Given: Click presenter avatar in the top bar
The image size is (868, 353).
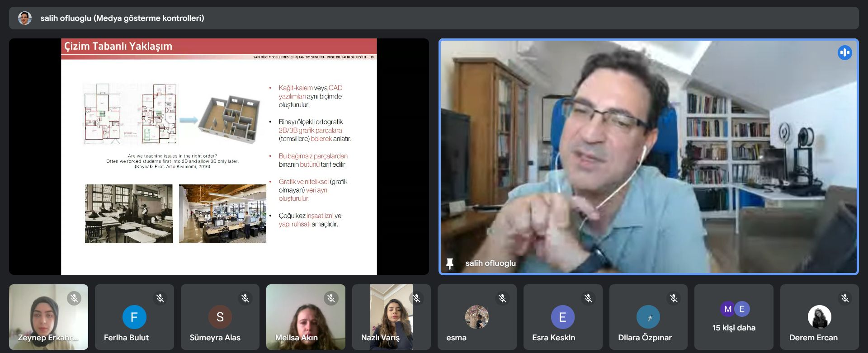Looking at the screenshot, I should 25,18.
